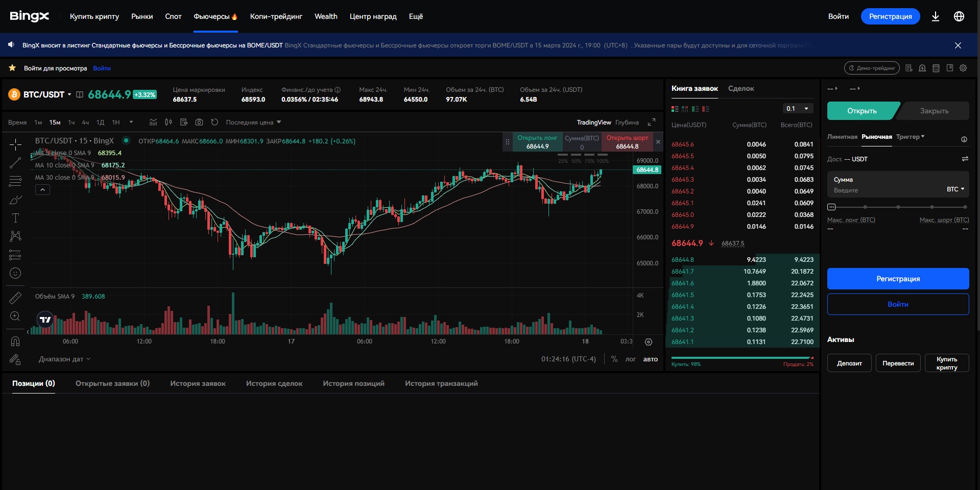
Task: Open the order type info icon
Action: pos(964,139)
